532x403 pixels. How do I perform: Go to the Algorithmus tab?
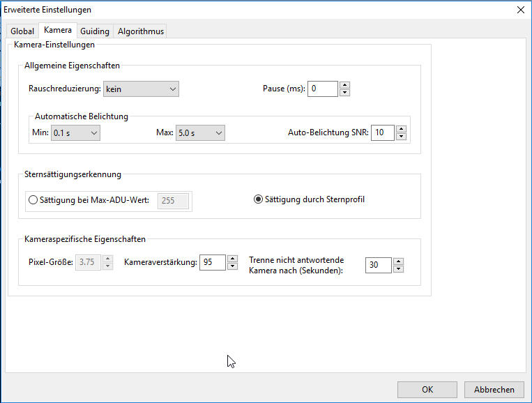(x=141, y=31)
